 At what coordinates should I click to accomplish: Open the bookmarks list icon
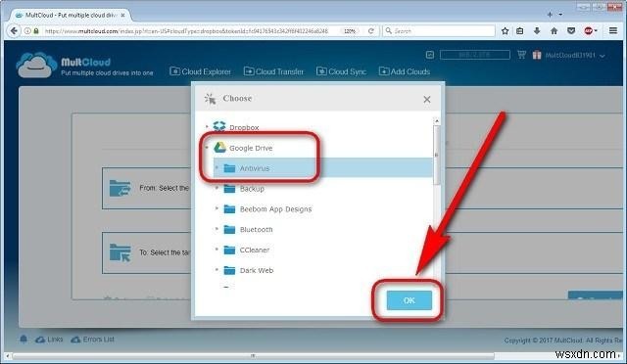(520, 30)
